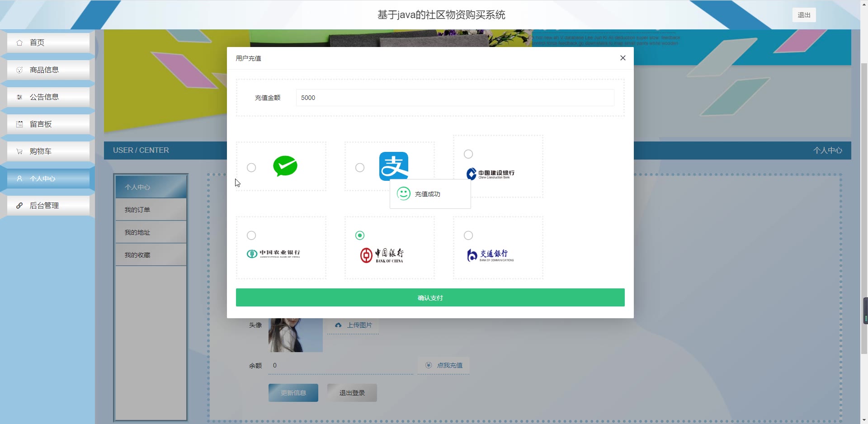This screenshot has height=424, width=868.
Task: Click the 退出 button in header
Action: coord(804,15)
